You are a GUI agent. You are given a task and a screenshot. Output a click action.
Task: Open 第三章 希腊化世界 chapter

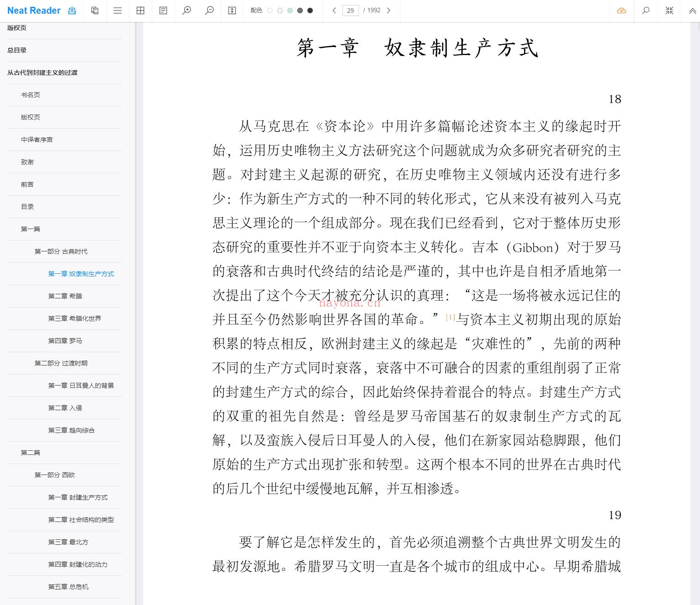pyautogui.click(x=75, y=318)
